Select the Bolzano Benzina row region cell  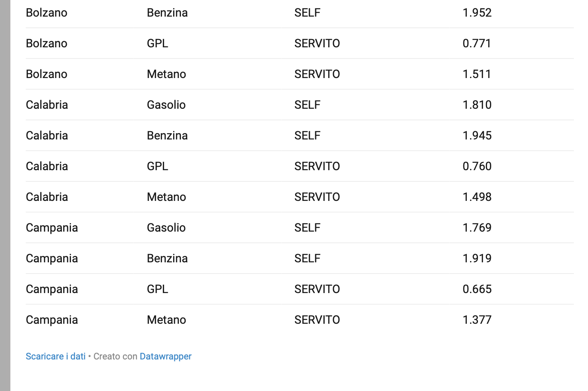pos(47,12)
